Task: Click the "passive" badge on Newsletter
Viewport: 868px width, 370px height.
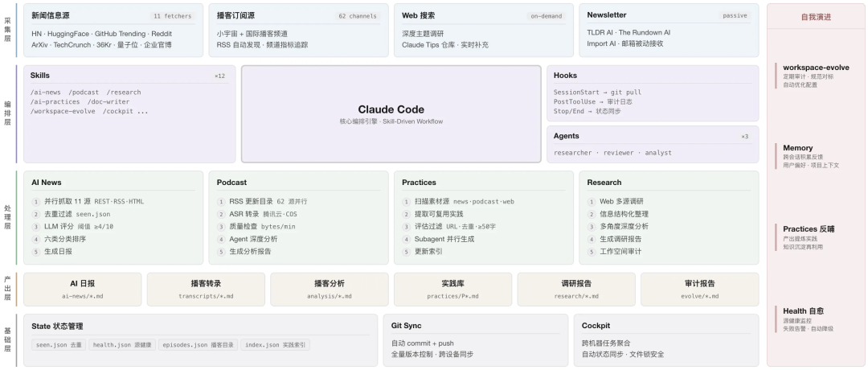Action: click(735, 15)
